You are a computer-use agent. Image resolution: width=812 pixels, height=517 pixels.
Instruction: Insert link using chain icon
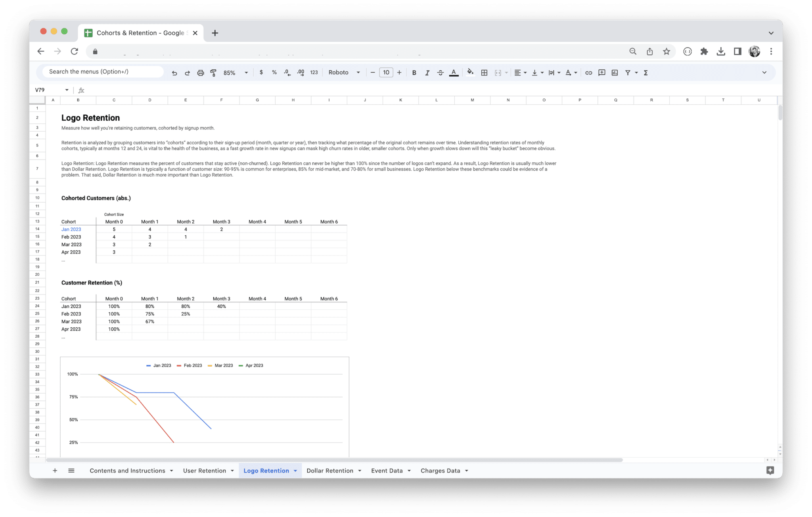click(x=589, y=73)
